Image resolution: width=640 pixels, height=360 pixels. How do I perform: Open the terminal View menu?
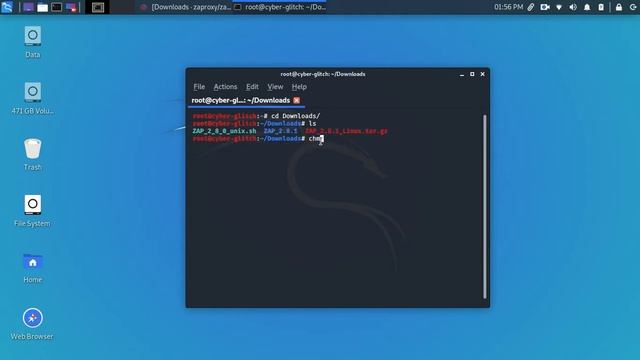click(275, 87)
